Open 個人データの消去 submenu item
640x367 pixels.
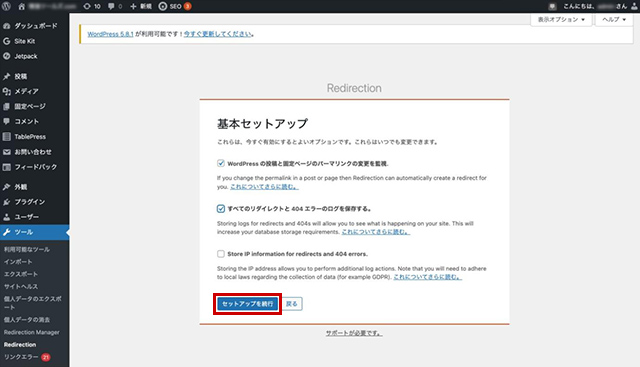[x=27, y=320]
